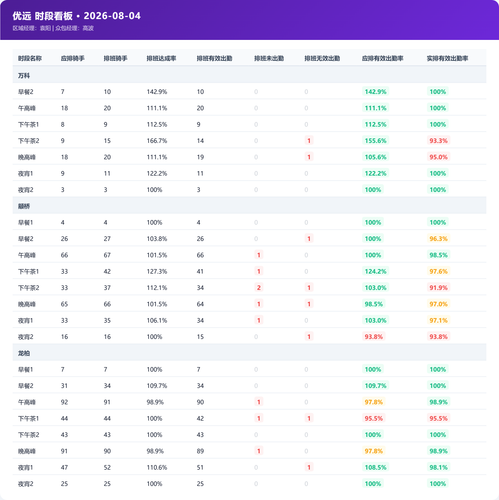
Task: Click the orange 97.6% badge
Action: coord(438,271)
